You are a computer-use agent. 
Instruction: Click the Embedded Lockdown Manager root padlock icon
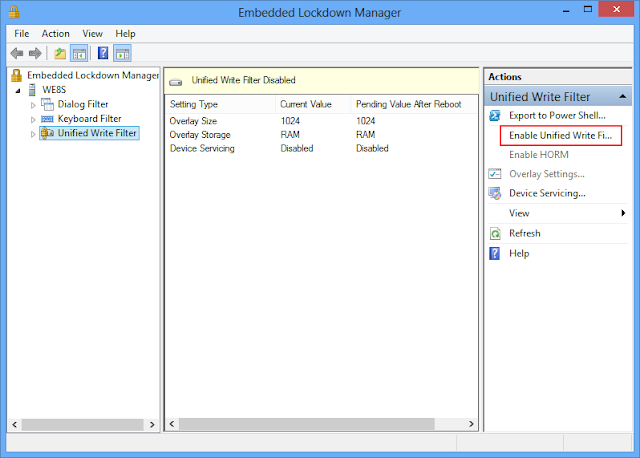pos(16,76)
